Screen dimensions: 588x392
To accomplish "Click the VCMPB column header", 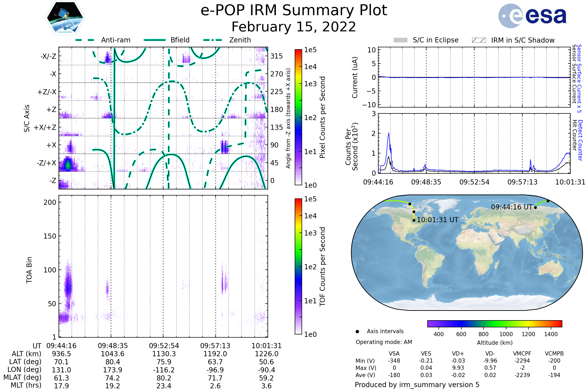I will [554, 354].
